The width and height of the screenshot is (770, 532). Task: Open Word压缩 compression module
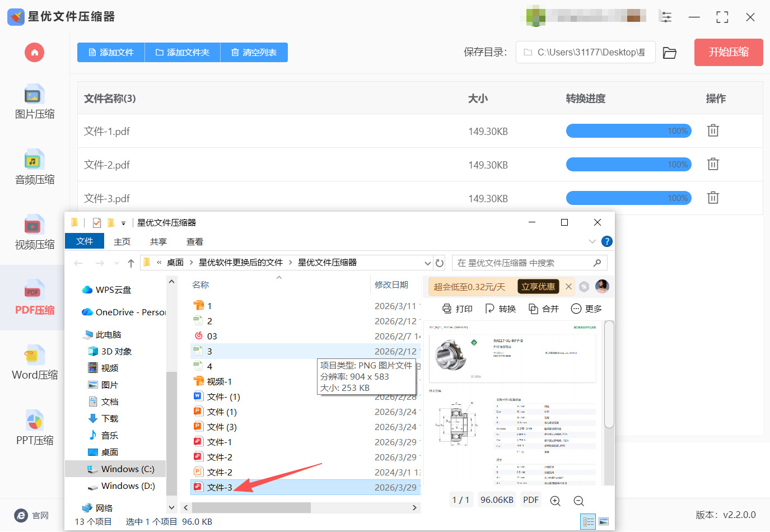[x=35, y=363]
